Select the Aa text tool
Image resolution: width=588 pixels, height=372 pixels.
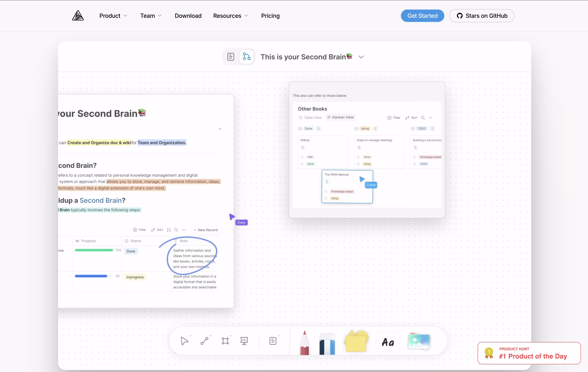pyautogui.click(x=388, y=342)
